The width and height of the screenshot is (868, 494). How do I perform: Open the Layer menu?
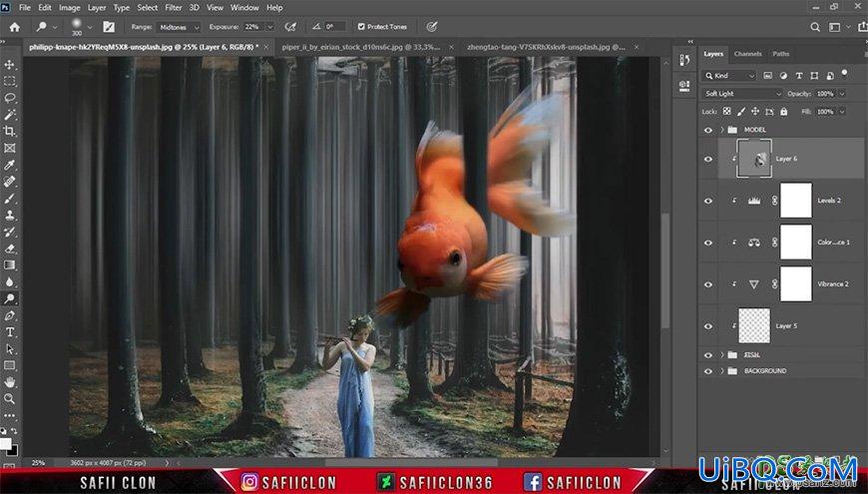[x=97, y=8]
